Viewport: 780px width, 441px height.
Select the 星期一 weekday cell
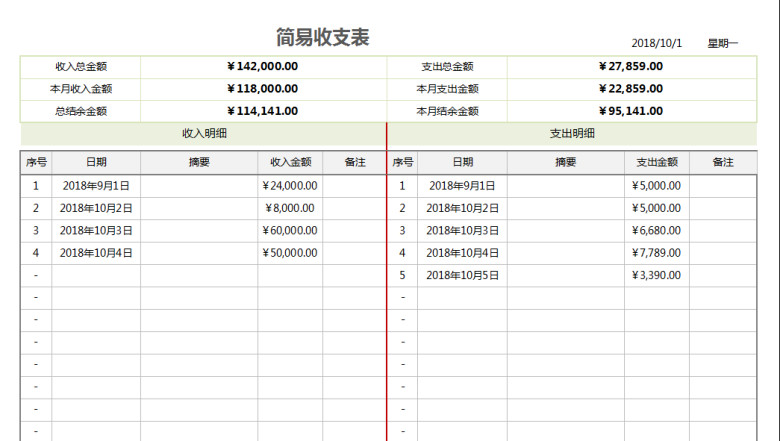[723, 43]
